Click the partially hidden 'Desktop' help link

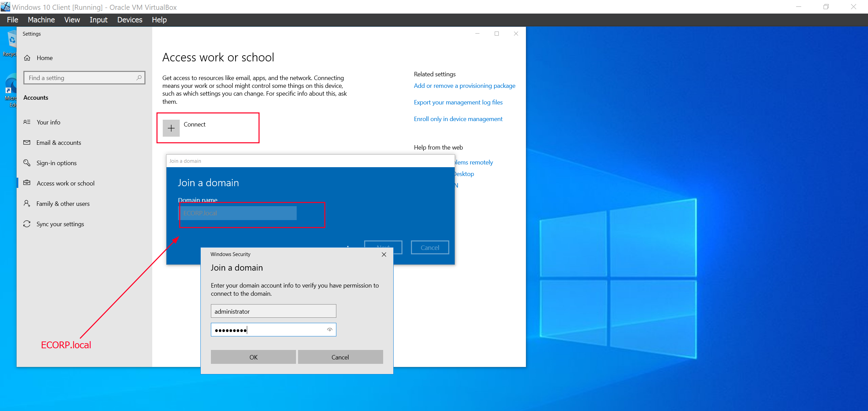click(464, 174)
